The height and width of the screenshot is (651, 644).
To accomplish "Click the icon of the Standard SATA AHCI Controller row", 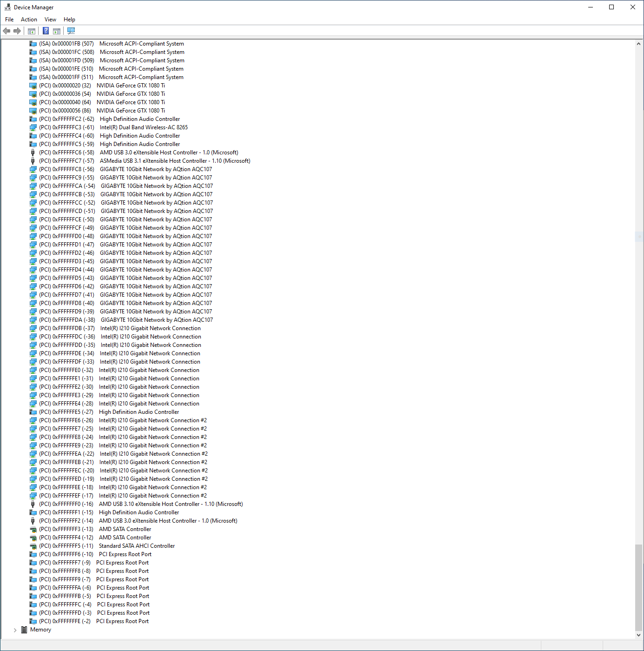I will pos(33,546).
